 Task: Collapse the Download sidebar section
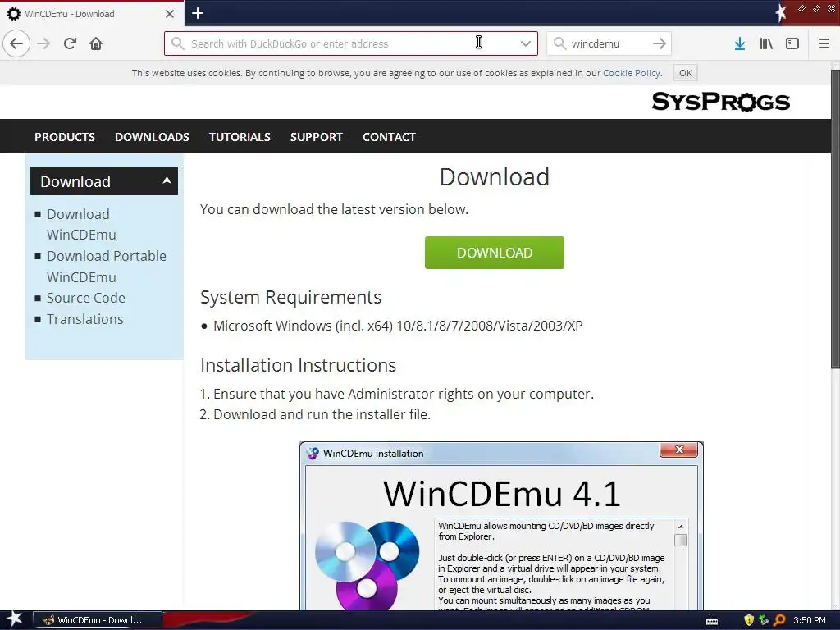104,181
